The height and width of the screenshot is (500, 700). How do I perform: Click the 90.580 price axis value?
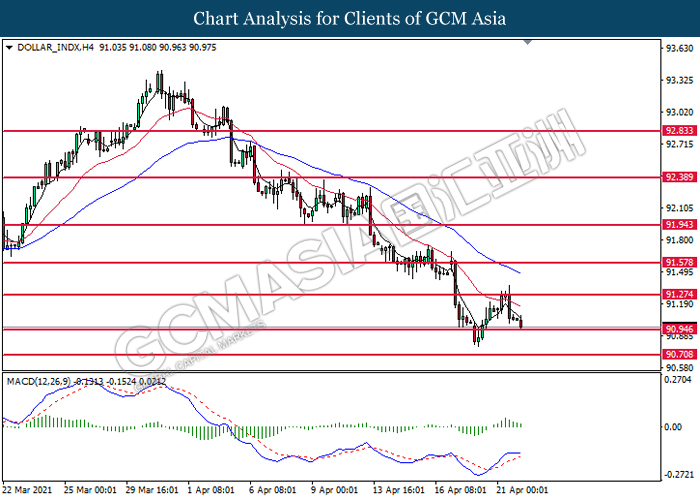click(679, 368)
